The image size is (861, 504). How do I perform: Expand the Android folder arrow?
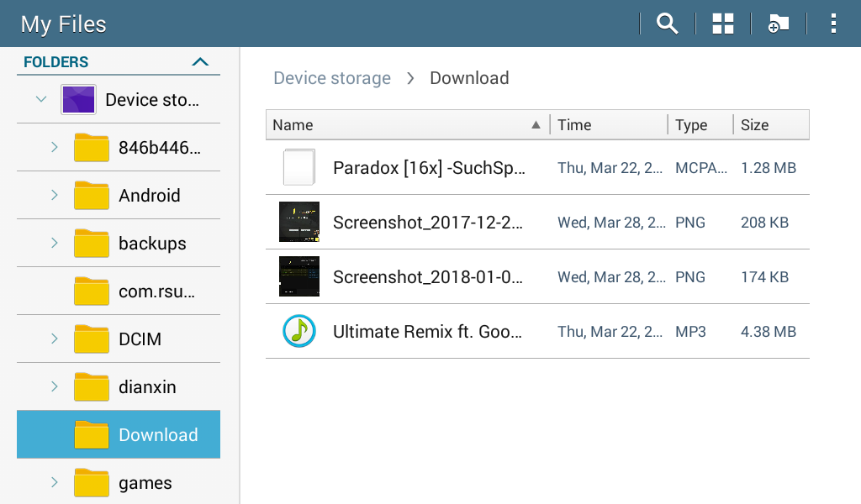55,195
